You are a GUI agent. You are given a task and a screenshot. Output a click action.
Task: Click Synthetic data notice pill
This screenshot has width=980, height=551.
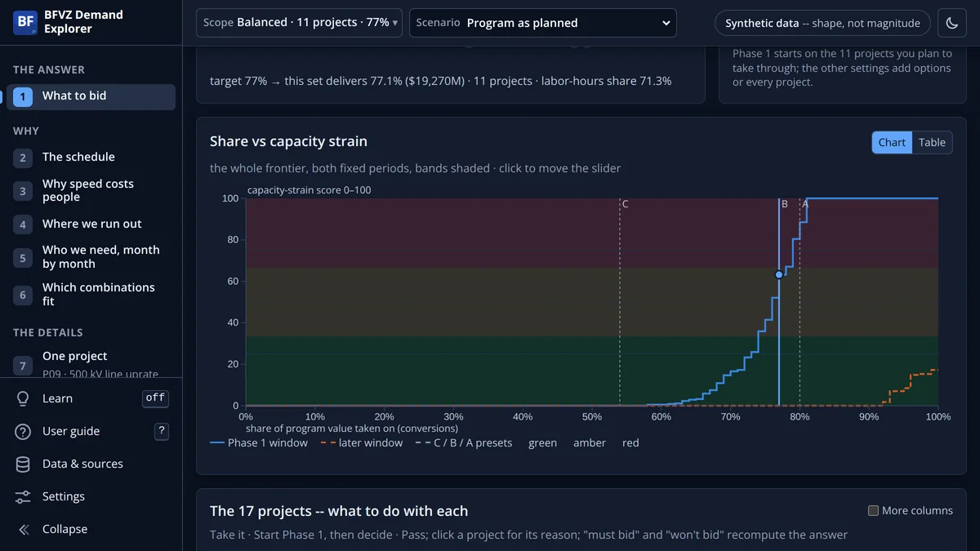coord(822,23)
